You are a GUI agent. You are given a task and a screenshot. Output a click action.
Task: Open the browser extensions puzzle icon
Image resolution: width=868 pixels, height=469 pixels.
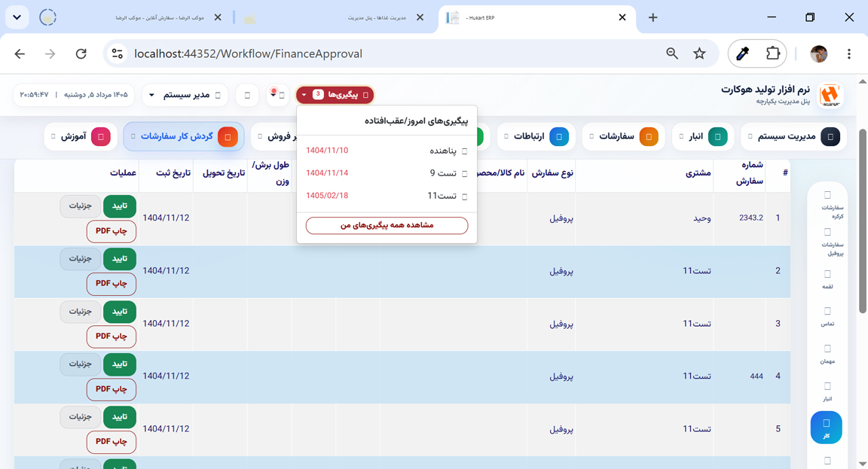pyautogui.click(x=773, y=53)
